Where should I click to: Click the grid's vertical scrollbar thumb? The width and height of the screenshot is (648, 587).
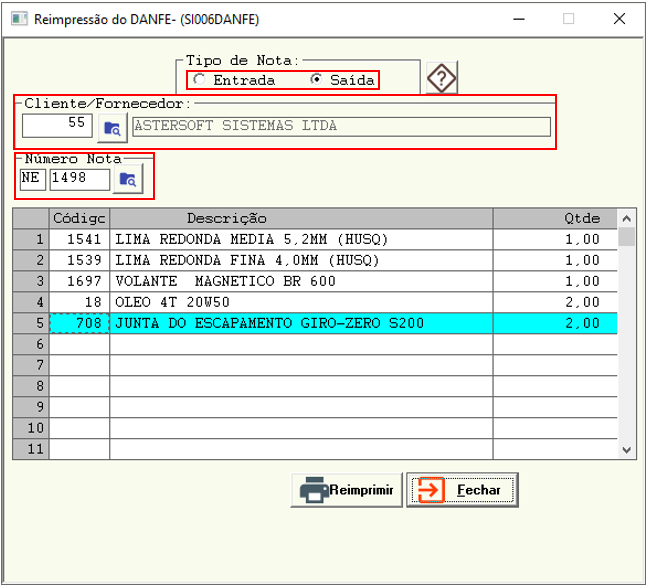point(627,237)
